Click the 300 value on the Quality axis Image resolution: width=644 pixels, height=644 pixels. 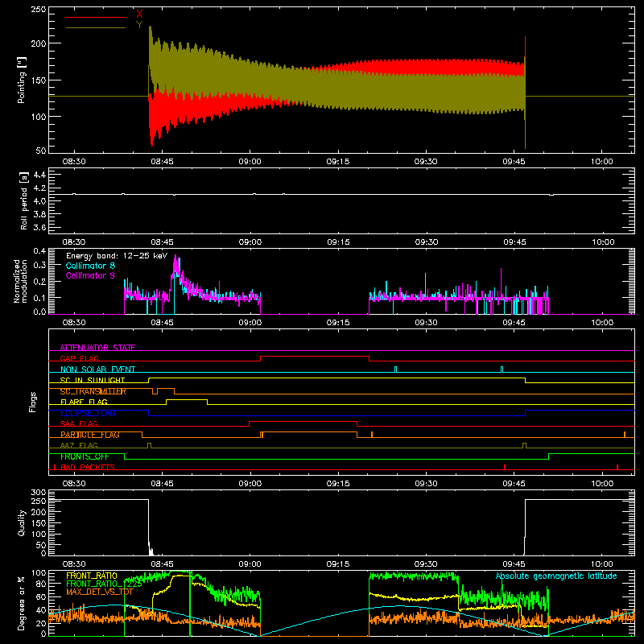[x=38, y=493]
